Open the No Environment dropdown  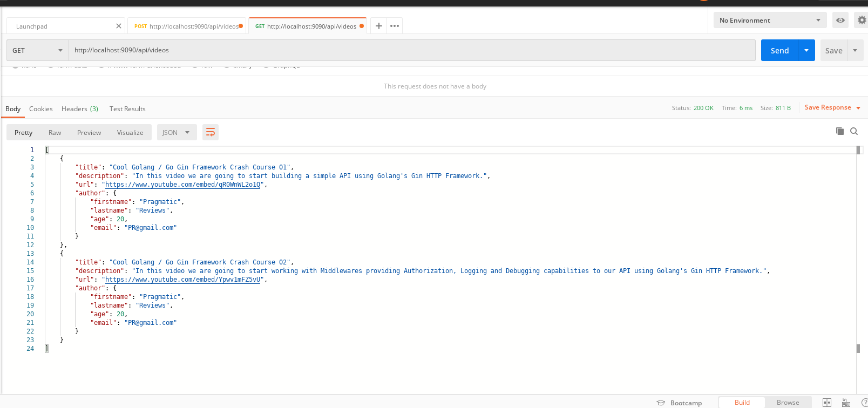(x=770, y=21)
